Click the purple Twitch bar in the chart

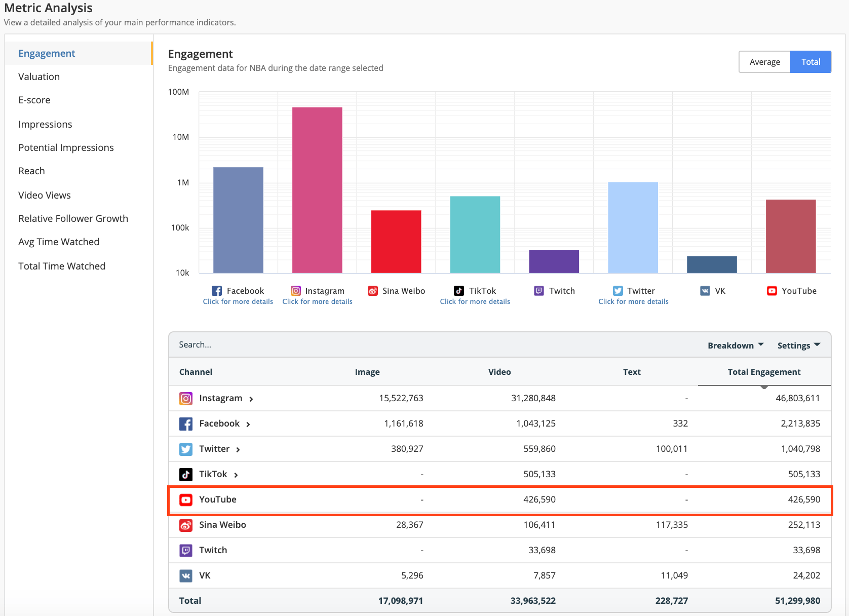554,261
